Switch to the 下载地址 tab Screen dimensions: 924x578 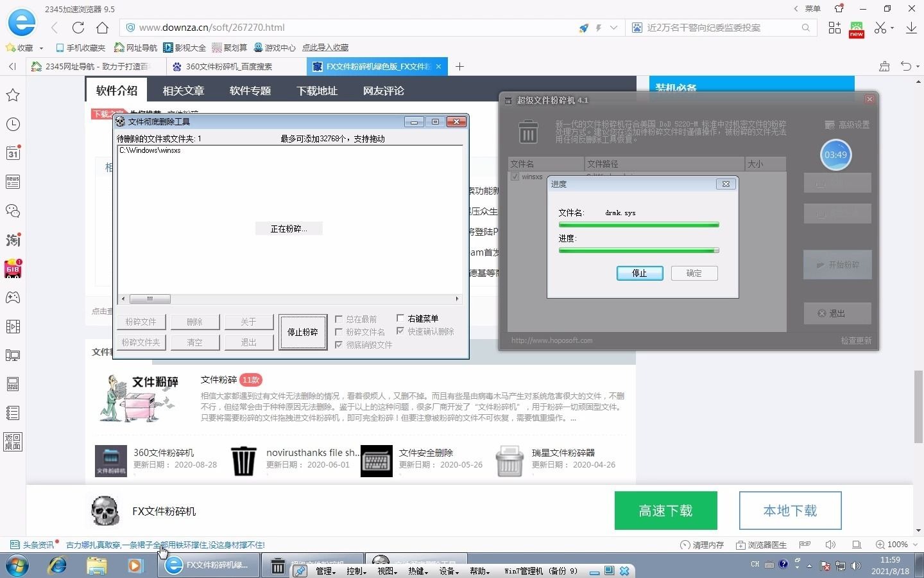(x=316, y=91)
